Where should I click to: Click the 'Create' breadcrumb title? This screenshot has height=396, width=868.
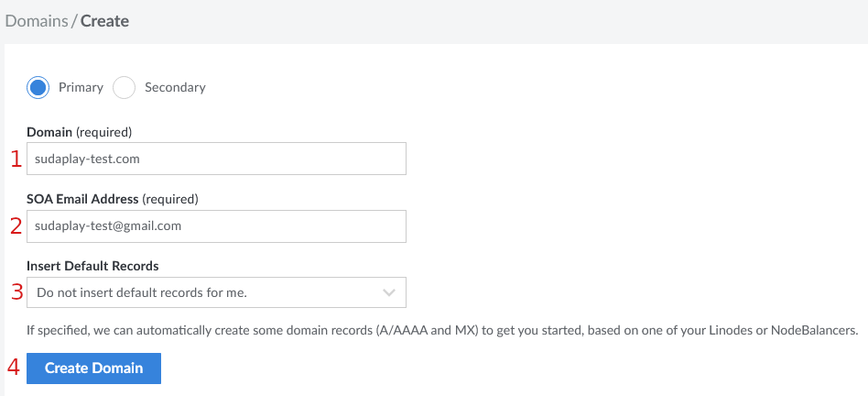pyautogui.click(x=104, y=21)
